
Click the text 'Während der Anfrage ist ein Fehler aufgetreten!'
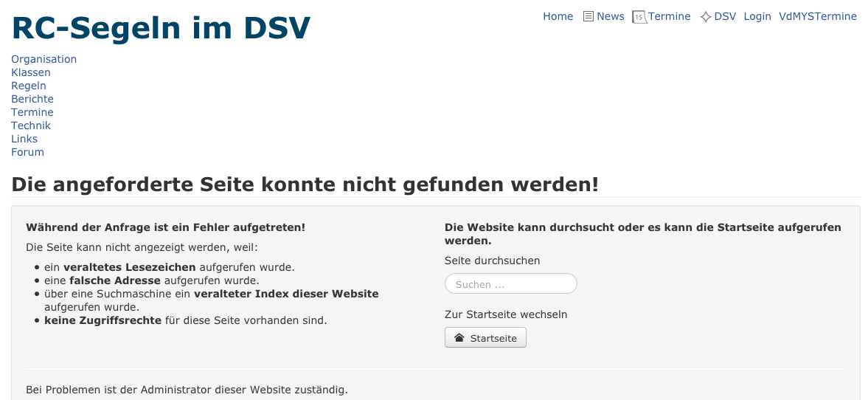click(x=165, y=228)
